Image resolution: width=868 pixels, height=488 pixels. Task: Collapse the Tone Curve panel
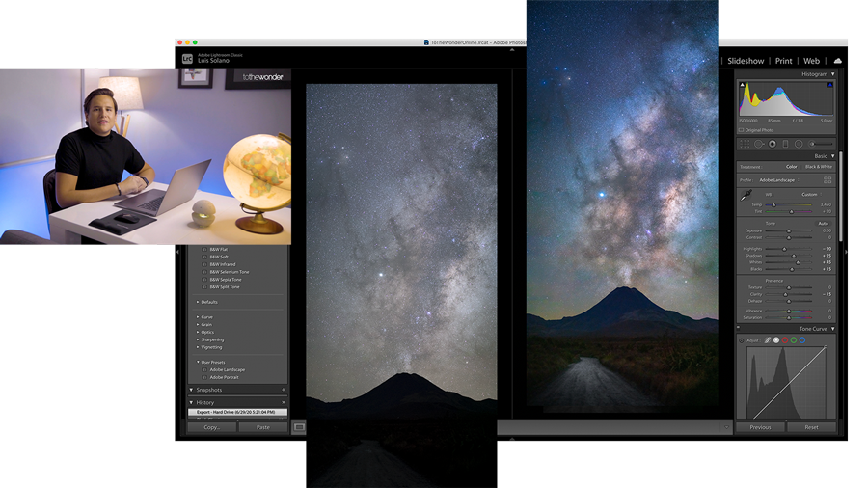pyautogui.click(x=832, y=329)
